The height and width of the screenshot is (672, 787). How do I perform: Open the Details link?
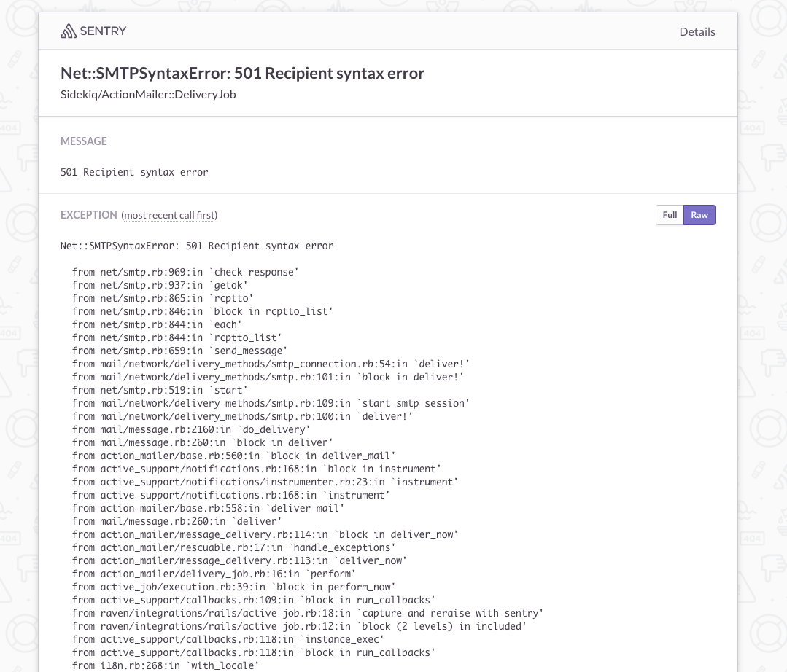(697, 31)
